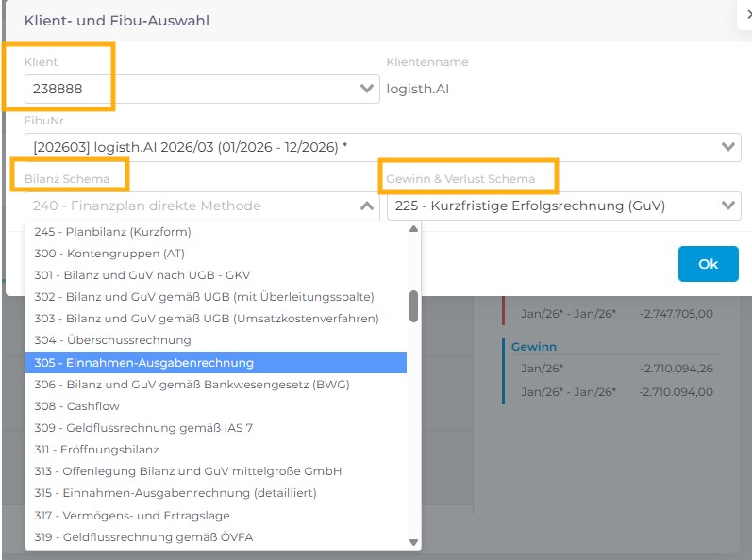Open the FibuNr dropdown chevron

[727, 147]
